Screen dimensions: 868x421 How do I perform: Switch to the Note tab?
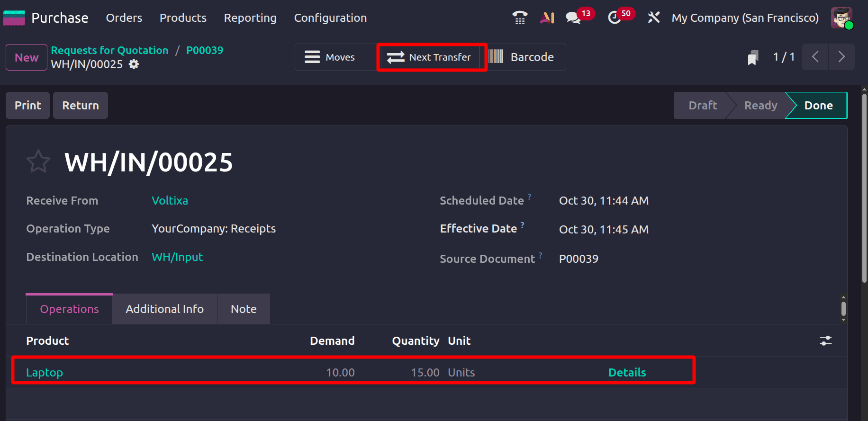[x=244, y=309]
